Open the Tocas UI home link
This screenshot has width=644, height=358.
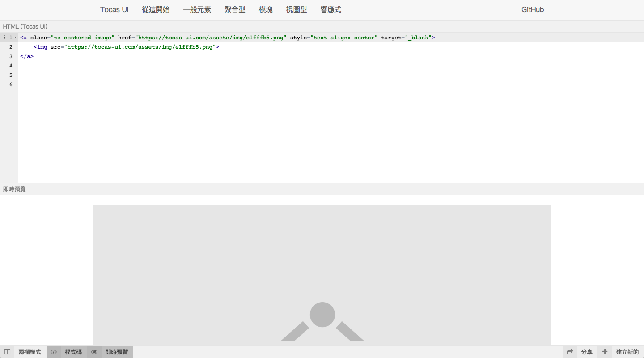point(114,9)
